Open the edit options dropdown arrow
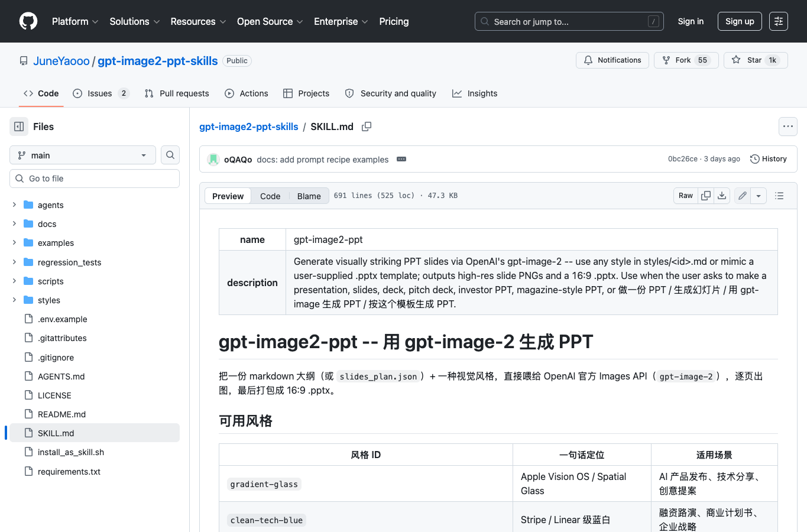The width and height of the screenshot is (807, 532). [x=759, y=196]
